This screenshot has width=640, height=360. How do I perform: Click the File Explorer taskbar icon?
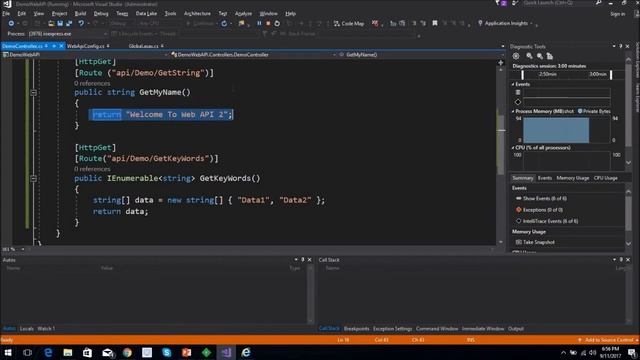68,352
